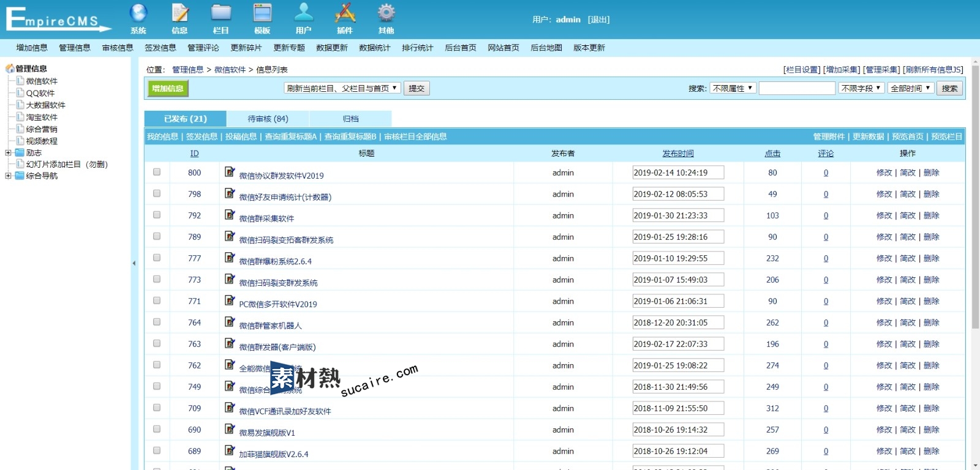Switch to the 待审核 (84) tab

coord(268,119)
